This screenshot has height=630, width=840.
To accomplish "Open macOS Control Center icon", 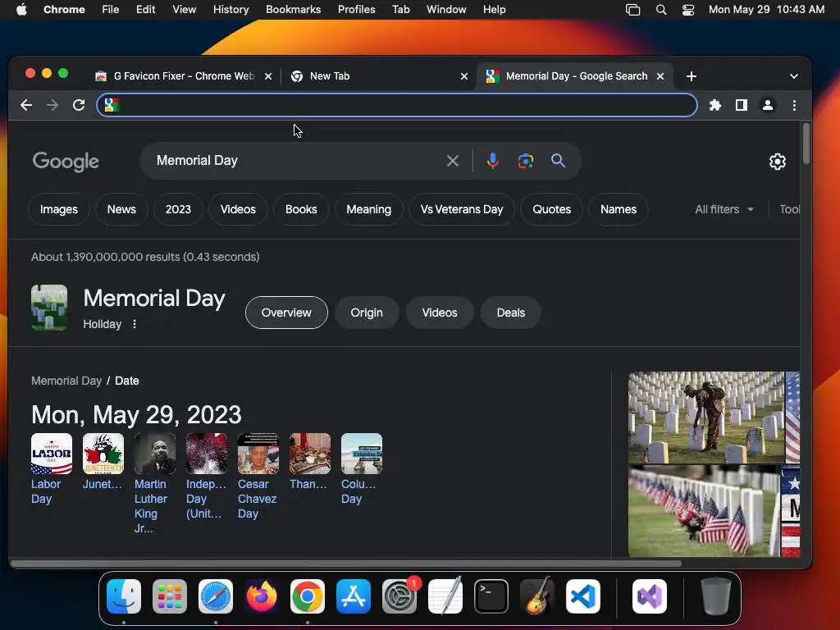I will pyautogui.click(x=688, y=10).
